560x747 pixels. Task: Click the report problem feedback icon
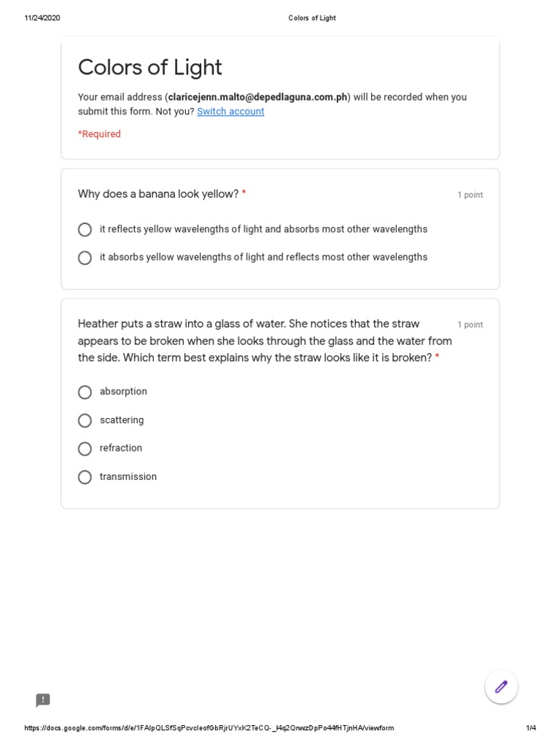[x=43, y=700]
